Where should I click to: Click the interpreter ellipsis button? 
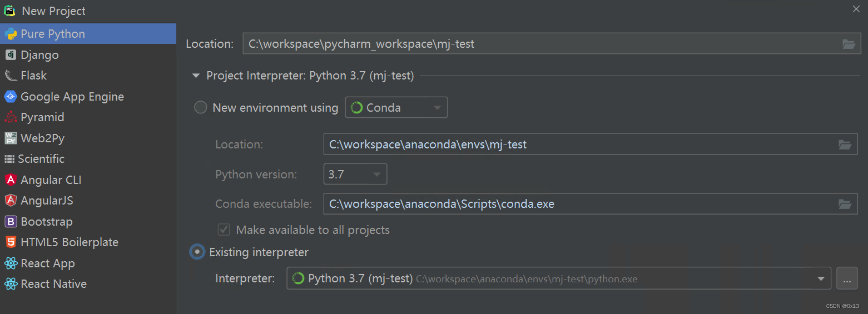tap(846, 278)
